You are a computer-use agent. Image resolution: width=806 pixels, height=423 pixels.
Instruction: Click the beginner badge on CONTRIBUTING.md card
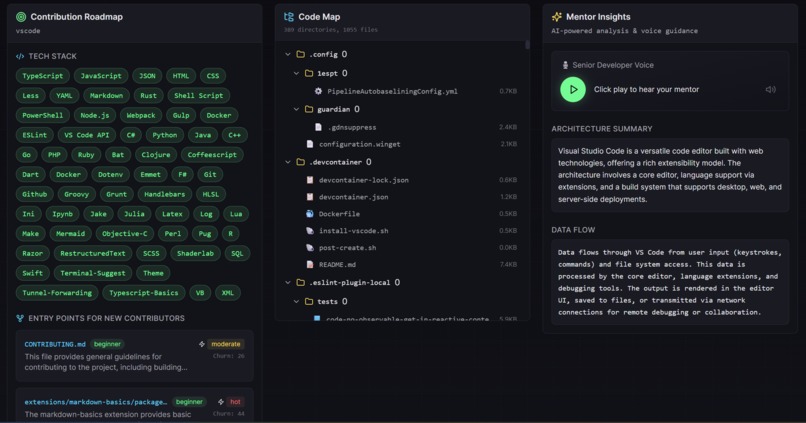[107, 344]
